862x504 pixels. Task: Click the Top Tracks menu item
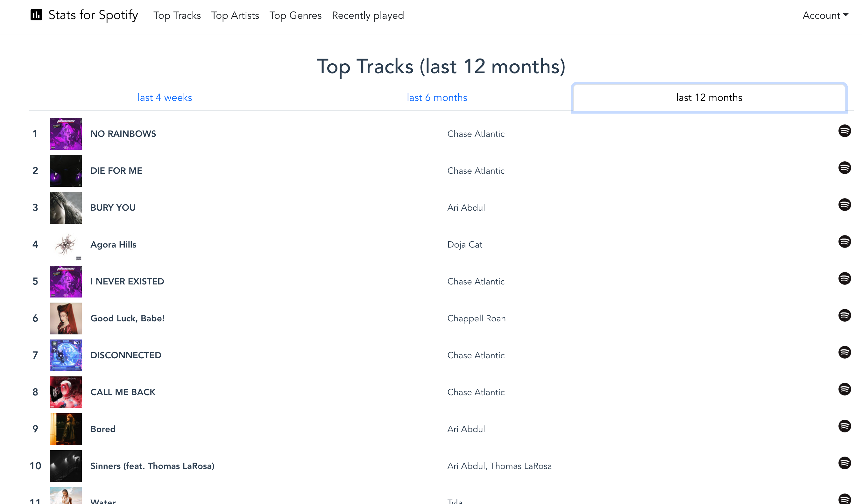pyautogui.click(x=177, y=15)
